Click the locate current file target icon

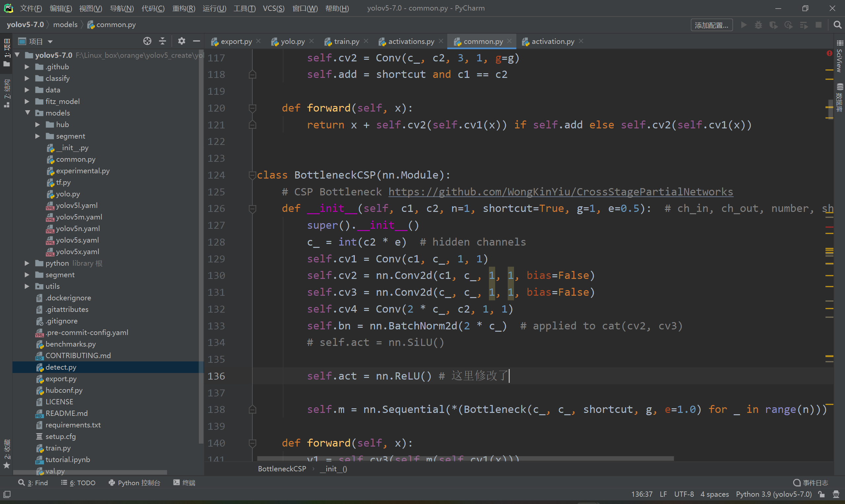(147, 41)
